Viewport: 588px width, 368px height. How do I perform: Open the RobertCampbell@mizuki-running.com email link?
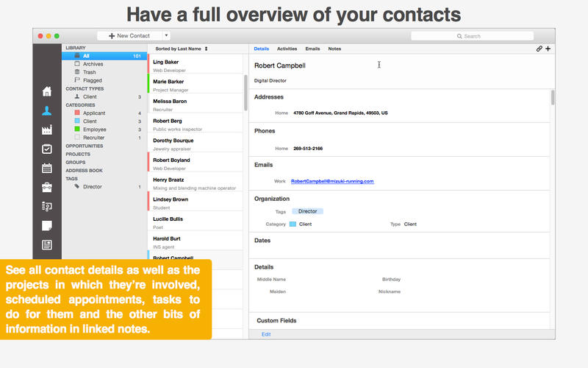pos(332,181)
